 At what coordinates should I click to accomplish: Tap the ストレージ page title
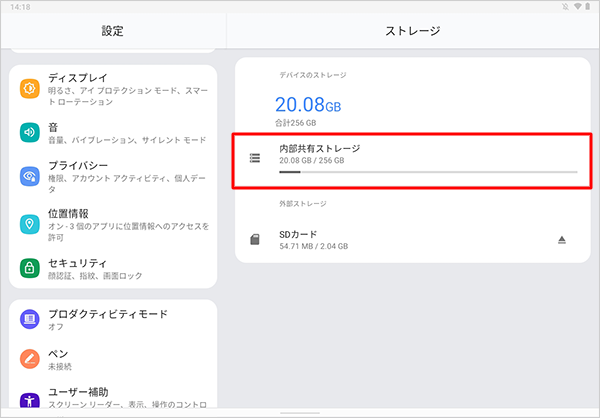pyautogui.click(x=413, y=31)
